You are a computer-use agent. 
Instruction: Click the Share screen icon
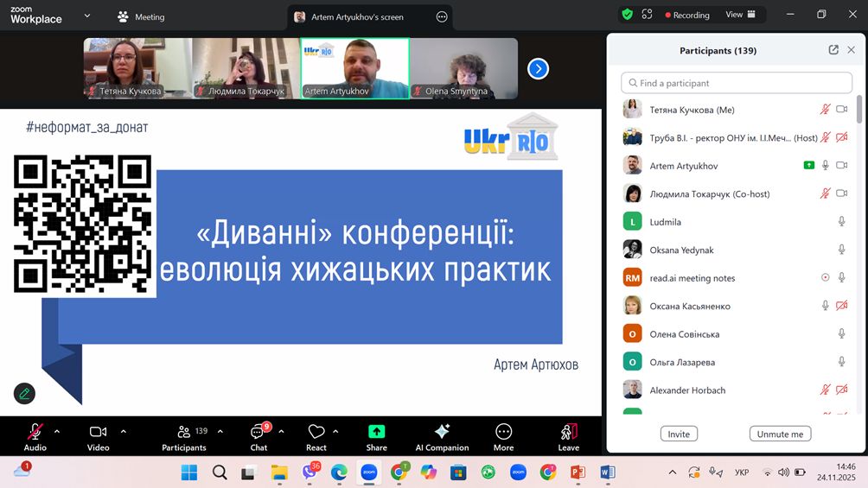point(376,432)
